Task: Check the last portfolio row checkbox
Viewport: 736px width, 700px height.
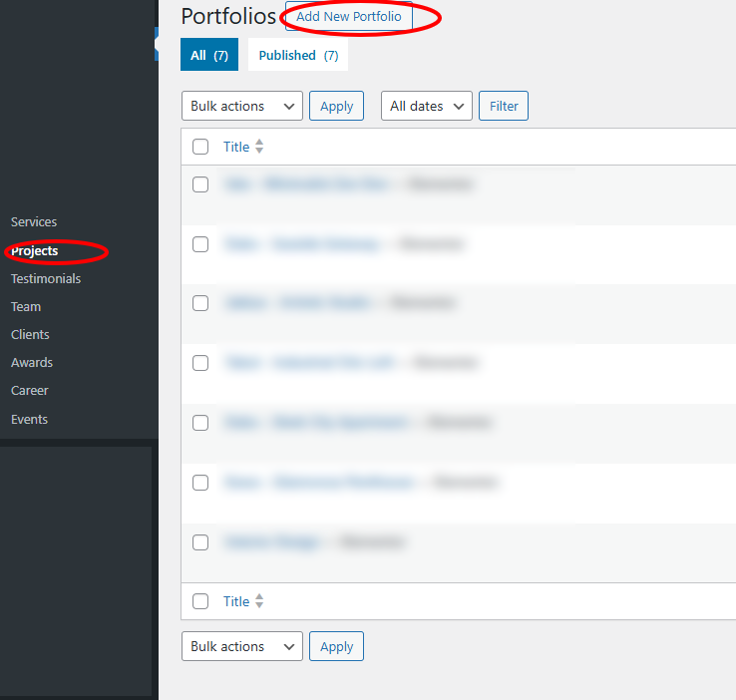Action: pos(200,542)
